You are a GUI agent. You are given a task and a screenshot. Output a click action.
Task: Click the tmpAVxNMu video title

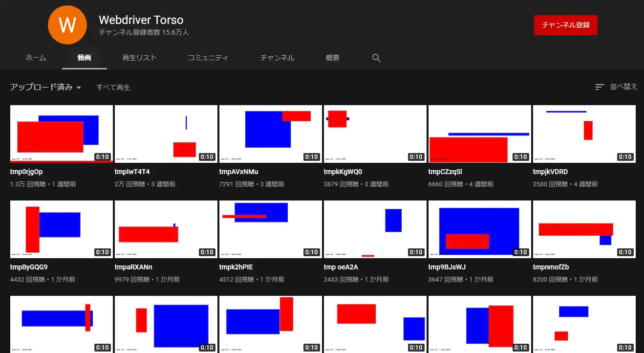click(239, 172)
